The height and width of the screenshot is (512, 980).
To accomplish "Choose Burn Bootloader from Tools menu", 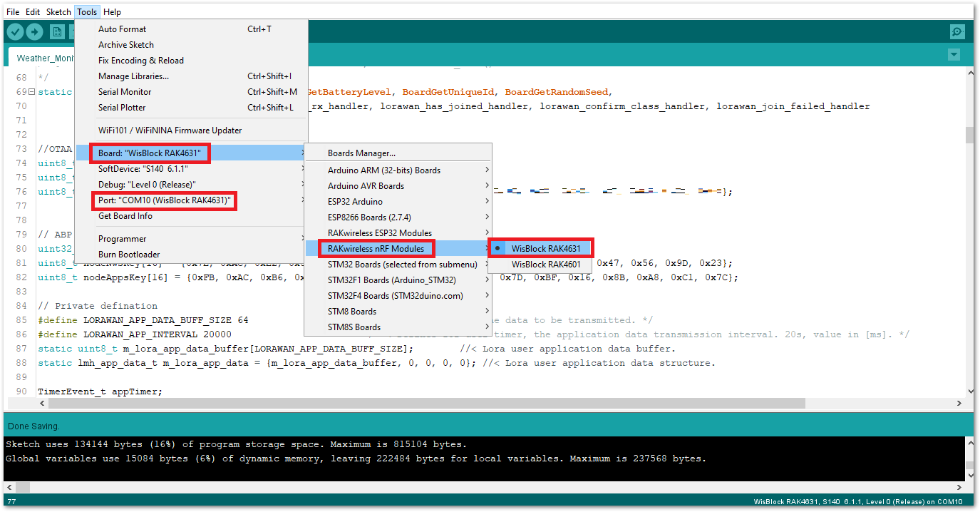I will [x=129, y=255].
